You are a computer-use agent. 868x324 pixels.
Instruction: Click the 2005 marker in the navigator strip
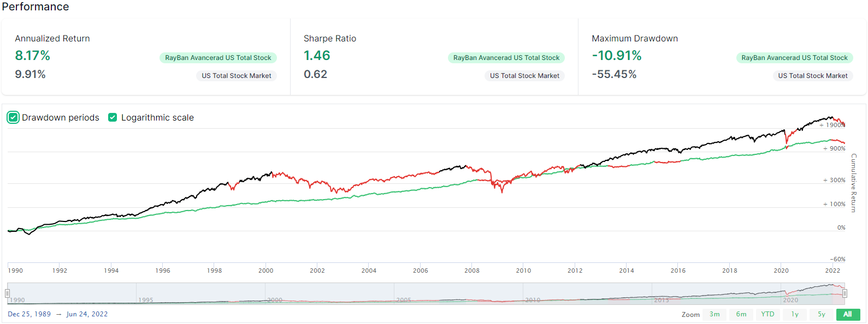pyautogui.click(x=404, y=300)
